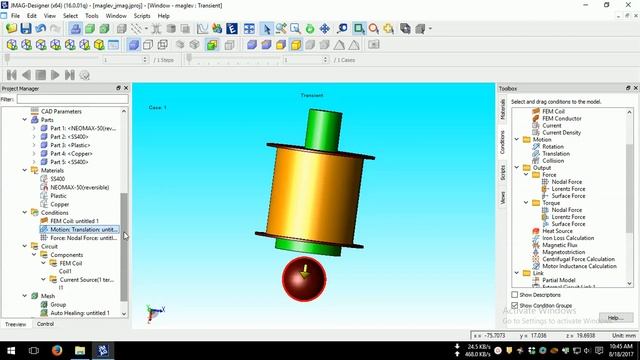Click the blue four-way pan arrows icon
640x360 pixels.
[x=325, y=29]
